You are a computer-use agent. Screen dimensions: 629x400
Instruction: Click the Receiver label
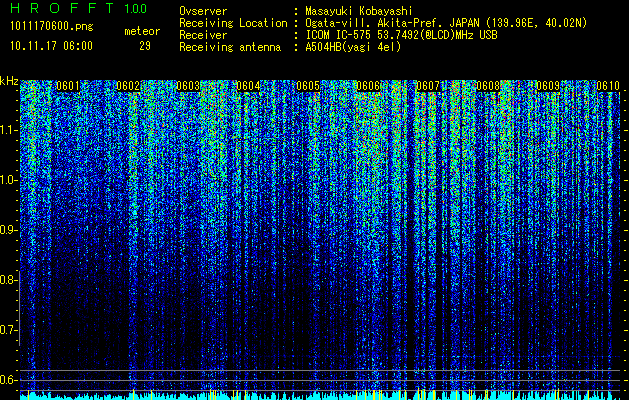(203, 35)
